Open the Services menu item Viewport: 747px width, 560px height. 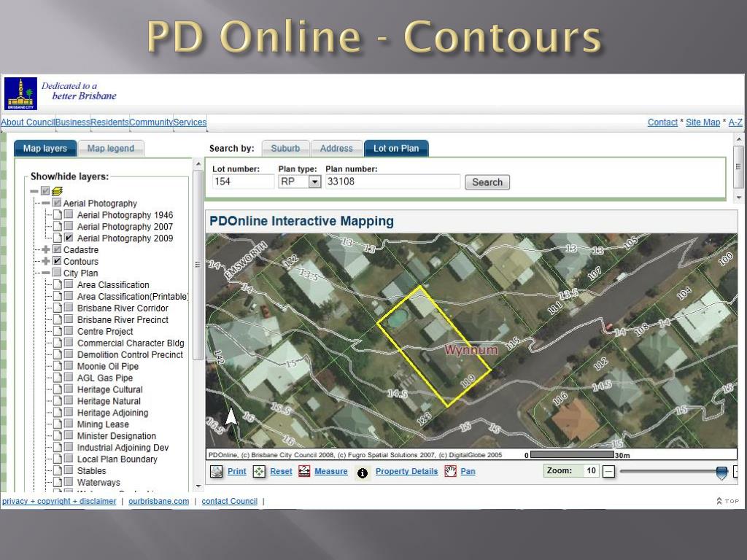click(190, 122)
